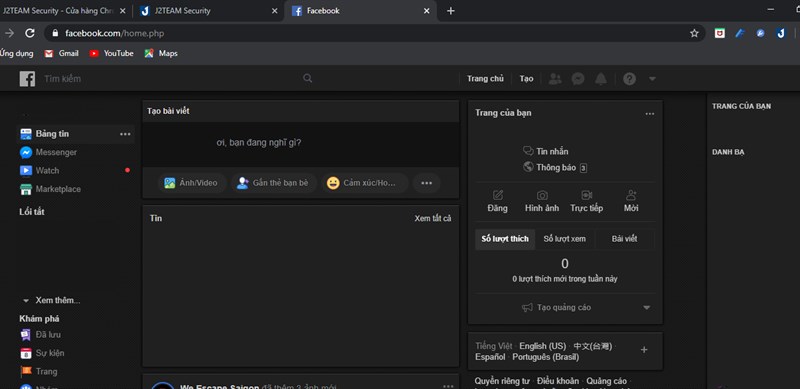Open Bảng tin options dots
Image resolution: width=800 pixels, height=389 pixels.
click(125, 134)
